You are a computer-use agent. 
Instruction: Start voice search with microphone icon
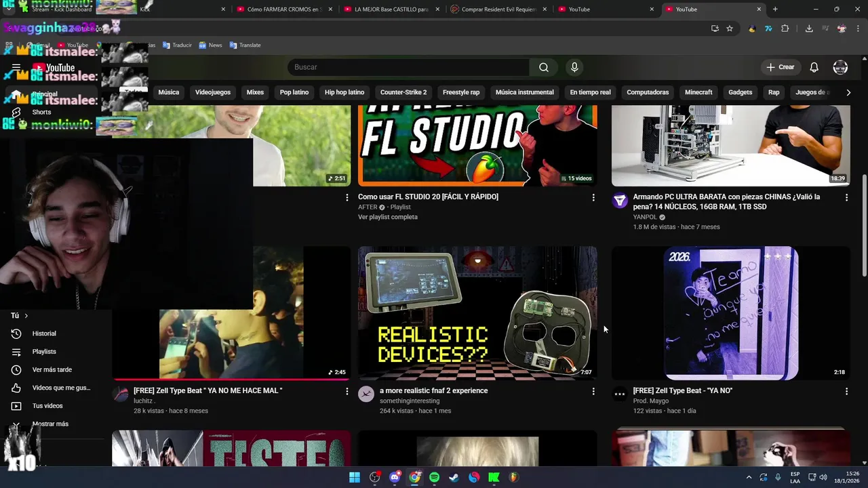[x=574, y=67]
